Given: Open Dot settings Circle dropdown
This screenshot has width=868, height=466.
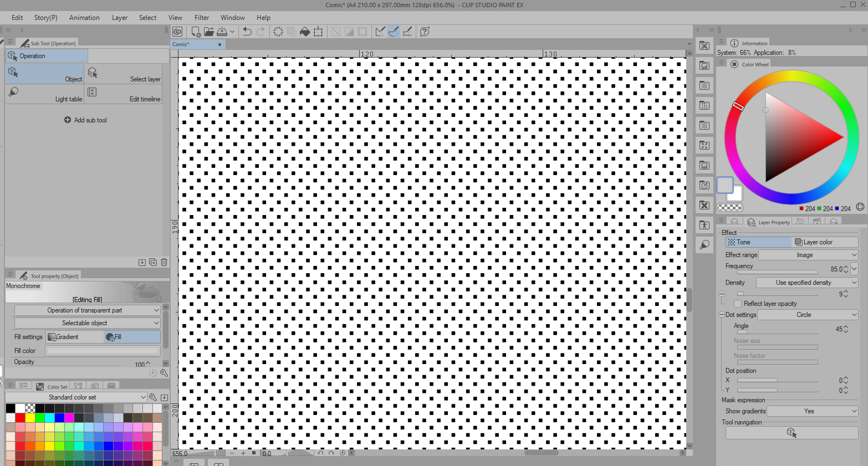Looking at the screenshot, I should [x=808, y=315].
